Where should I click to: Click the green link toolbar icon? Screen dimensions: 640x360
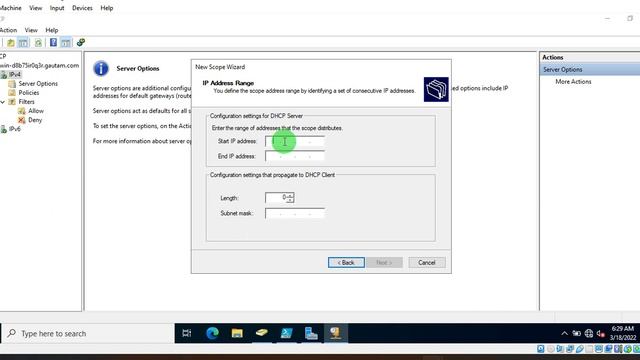(81, 42)
